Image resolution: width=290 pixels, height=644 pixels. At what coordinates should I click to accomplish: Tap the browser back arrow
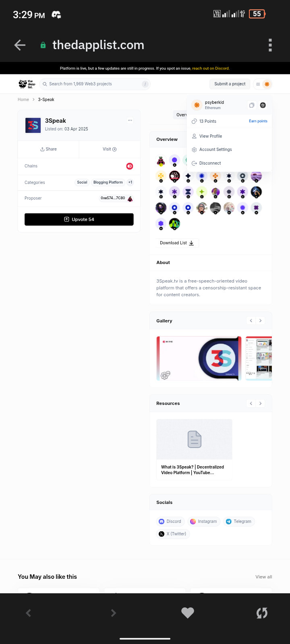(x=20, y=45)
